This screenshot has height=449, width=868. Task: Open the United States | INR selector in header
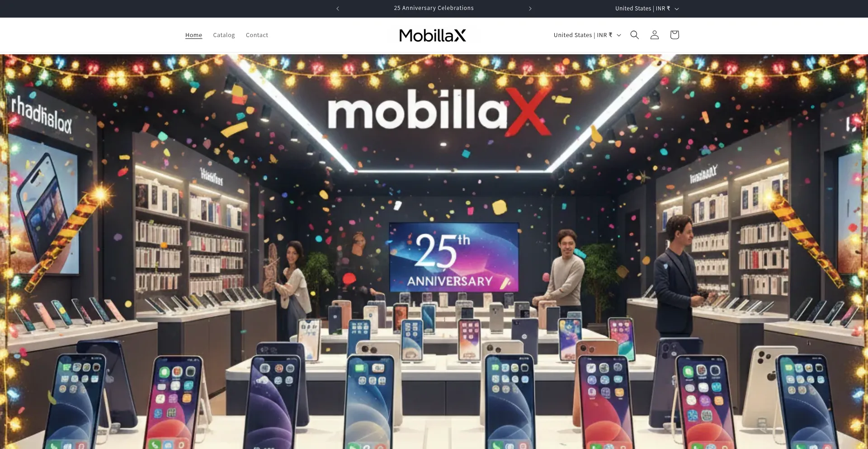[588, 35]
